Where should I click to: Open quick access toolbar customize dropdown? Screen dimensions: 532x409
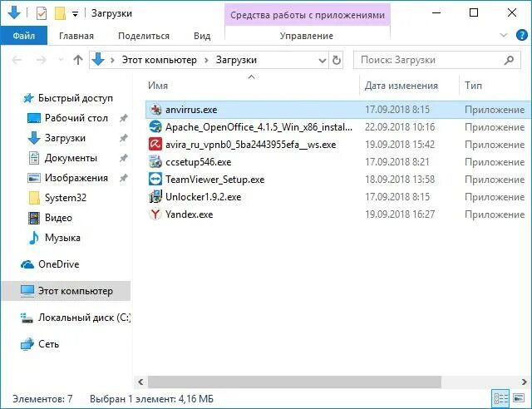pyautogui.click(x=75, y=14)
